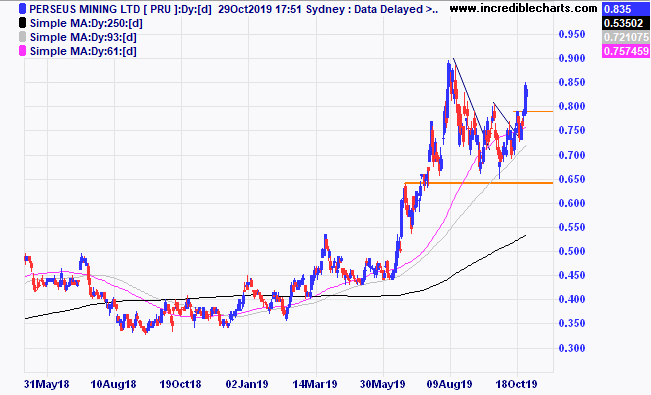This screenshot has height=395, width=651.
Task: Click the 0.900 price axis label
Action: coord(572,58)
